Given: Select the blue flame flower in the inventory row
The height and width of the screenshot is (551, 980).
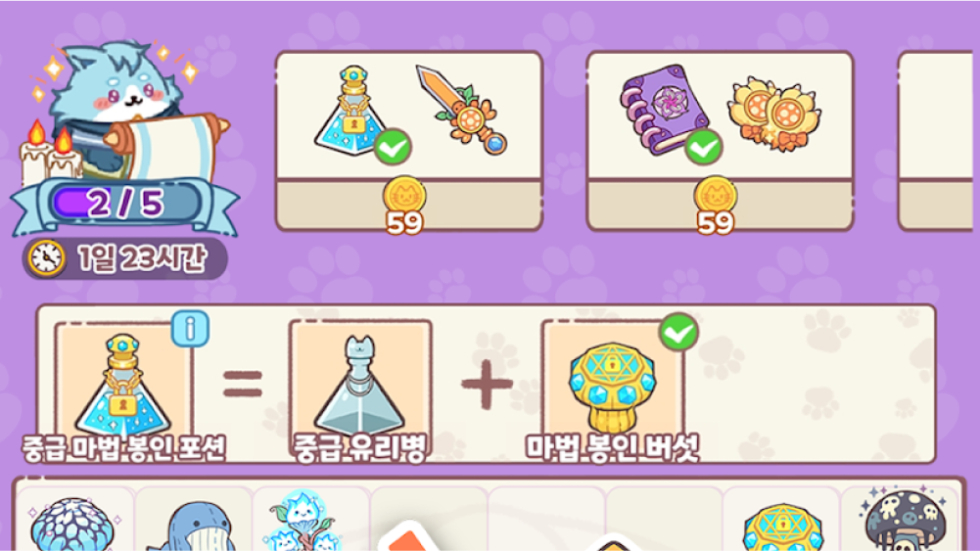Looking at the screenshot, I should [x=305, y=521].
